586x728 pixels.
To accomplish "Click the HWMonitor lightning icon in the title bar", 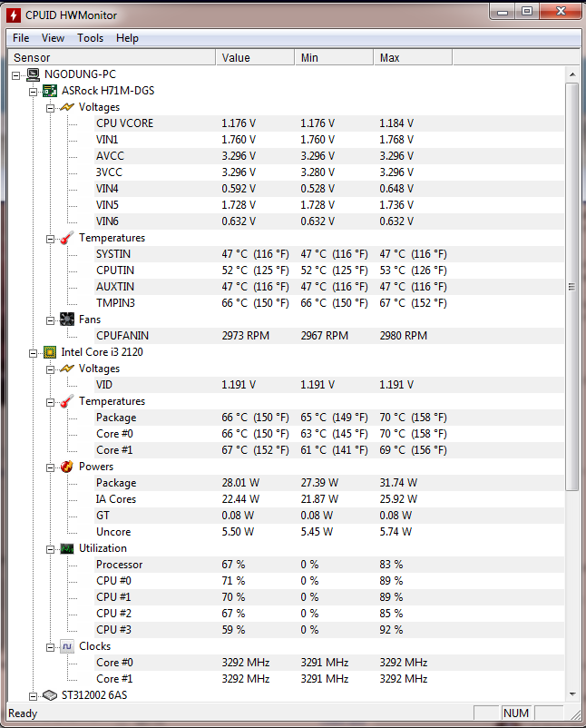I will click(x=13, y=15).
